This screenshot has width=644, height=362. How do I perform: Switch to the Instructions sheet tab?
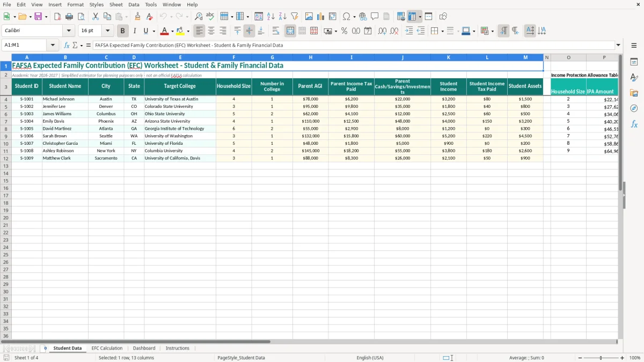[x=178, y=348]
